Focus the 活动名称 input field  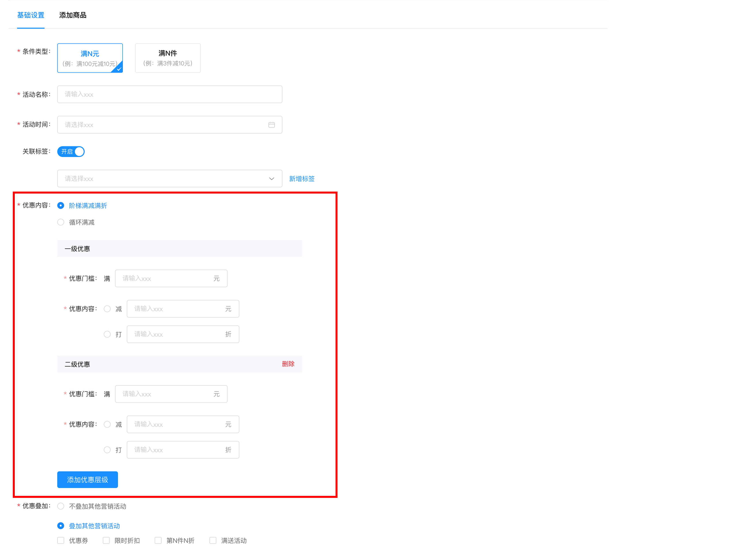pyautogui.click(x=169, y=94)
